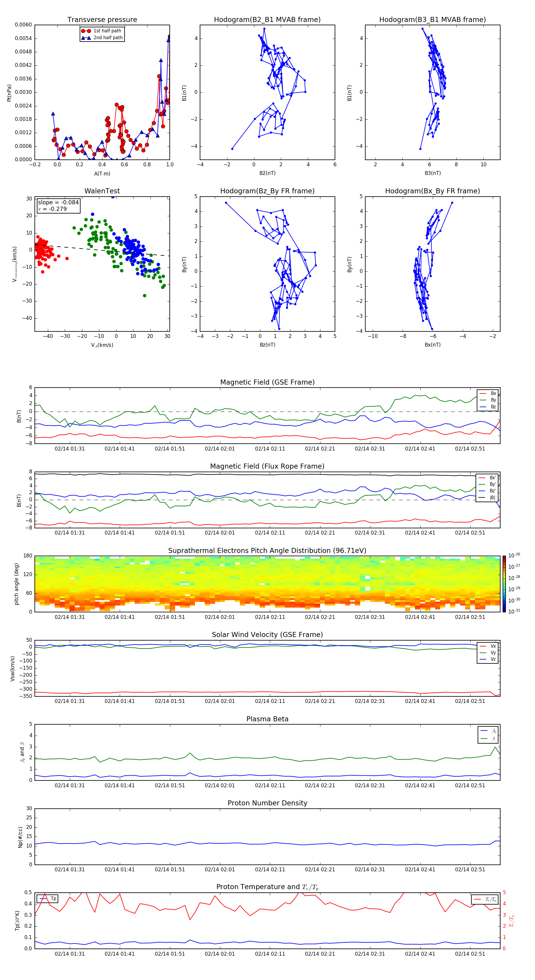This screenshot has height=980, width=535.
Task: Click the 'Hodogram(Bz_By FR frame)' title
Action: click(x=267, y=191)
